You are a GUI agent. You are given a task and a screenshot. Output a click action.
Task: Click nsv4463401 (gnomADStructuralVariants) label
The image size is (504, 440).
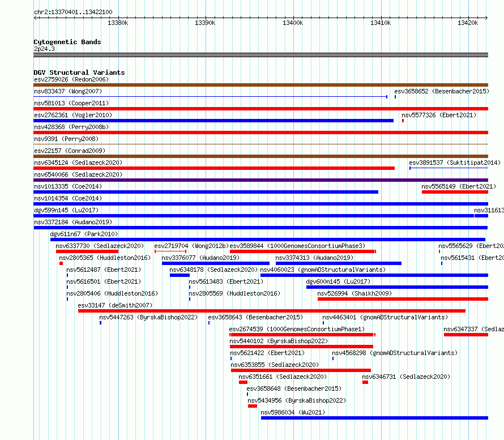tap(385, 317)
